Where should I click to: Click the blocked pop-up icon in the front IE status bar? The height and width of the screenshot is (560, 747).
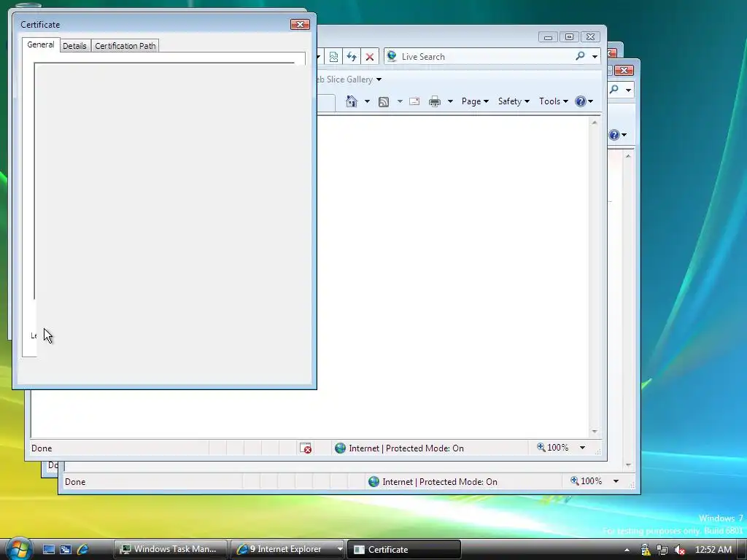(306, 448)
